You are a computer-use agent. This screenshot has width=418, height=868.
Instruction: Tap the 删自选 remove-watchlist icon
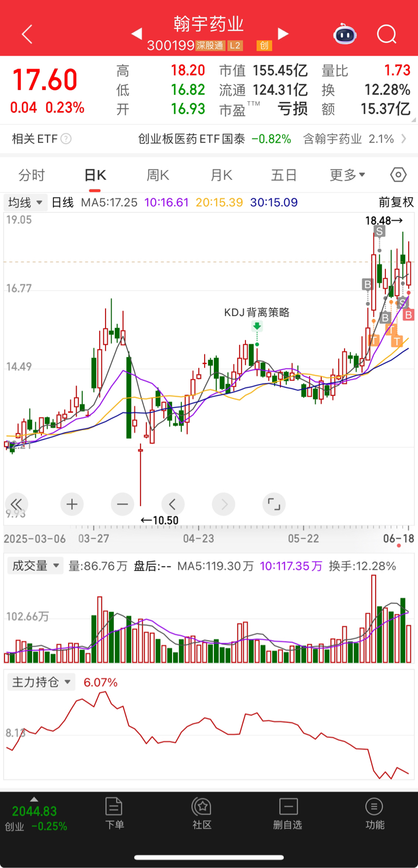(x=287, y=814)
